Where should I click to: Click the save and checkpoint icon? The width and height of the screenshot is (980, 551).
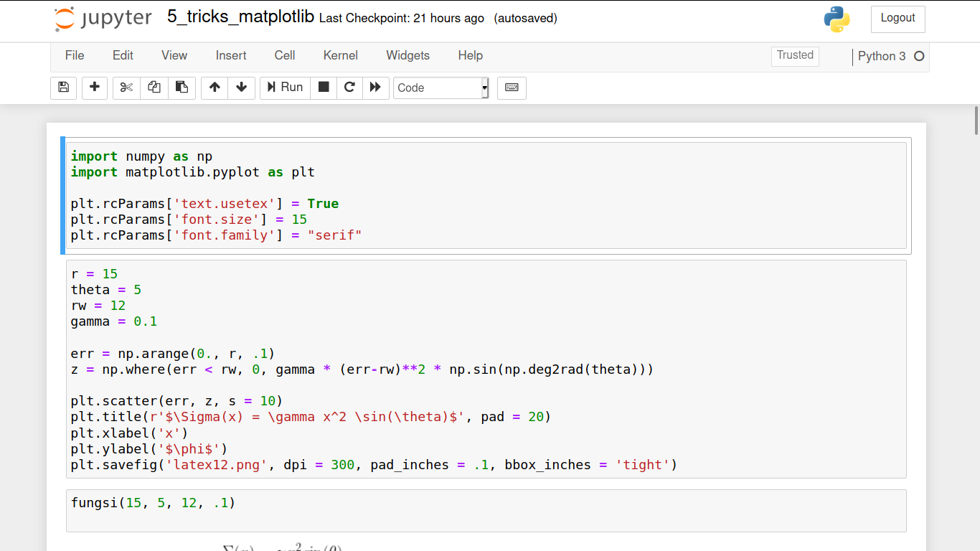pos(63,88)
